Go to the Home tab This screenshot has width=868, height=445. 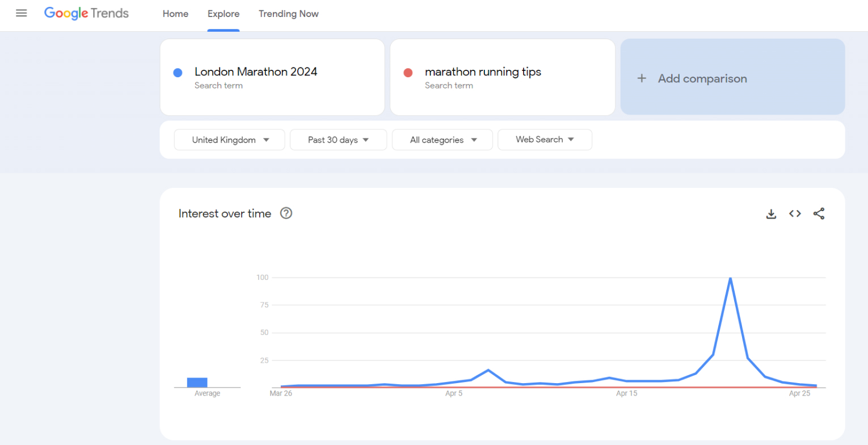coord(175,14)
